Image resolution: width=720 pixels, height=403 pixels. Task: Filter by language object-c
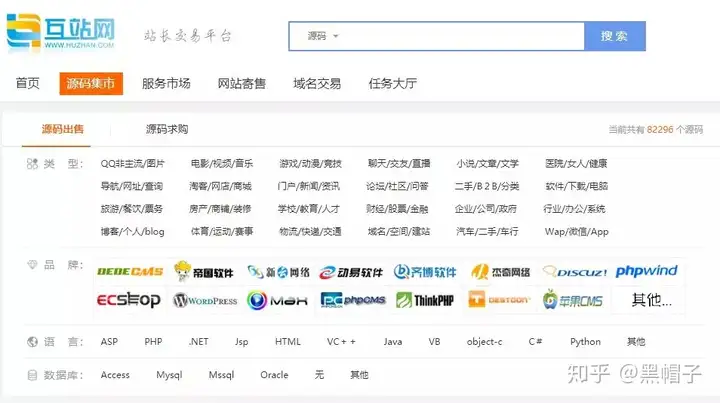click(x=484, y=342)
